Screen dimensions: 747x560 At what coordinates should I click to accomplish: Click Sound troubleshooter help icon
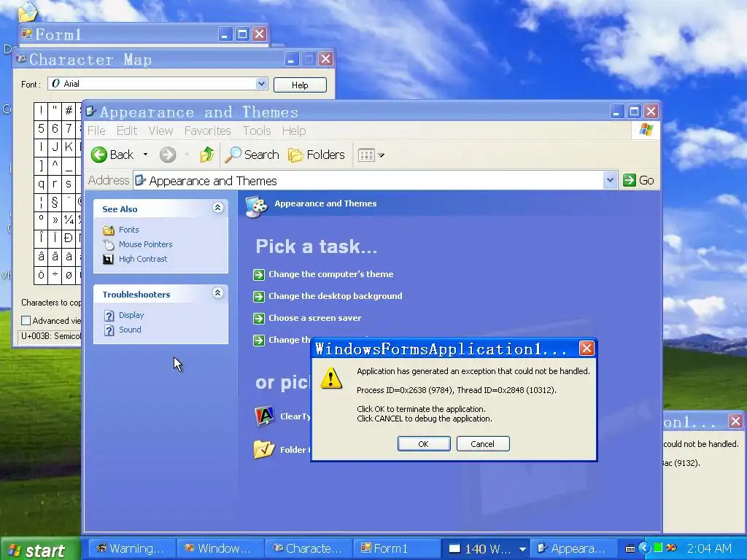[x=109, y=330]
